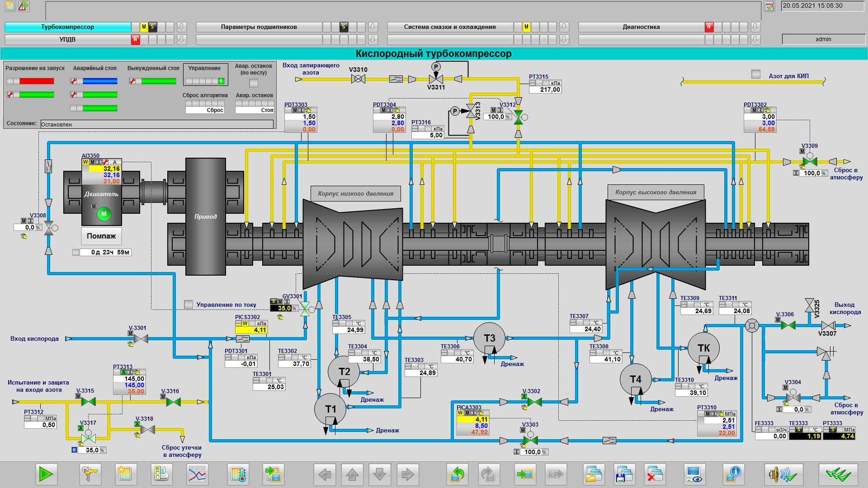
Task: Click the alarm warning triangle icon at the top left
Action: 24,6
